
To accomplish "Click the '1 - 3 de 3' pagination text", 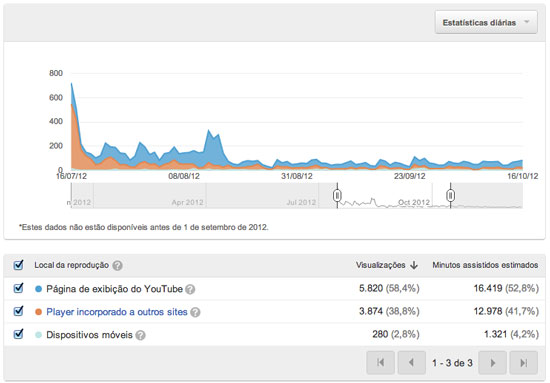I will click(x=452, y=363).
